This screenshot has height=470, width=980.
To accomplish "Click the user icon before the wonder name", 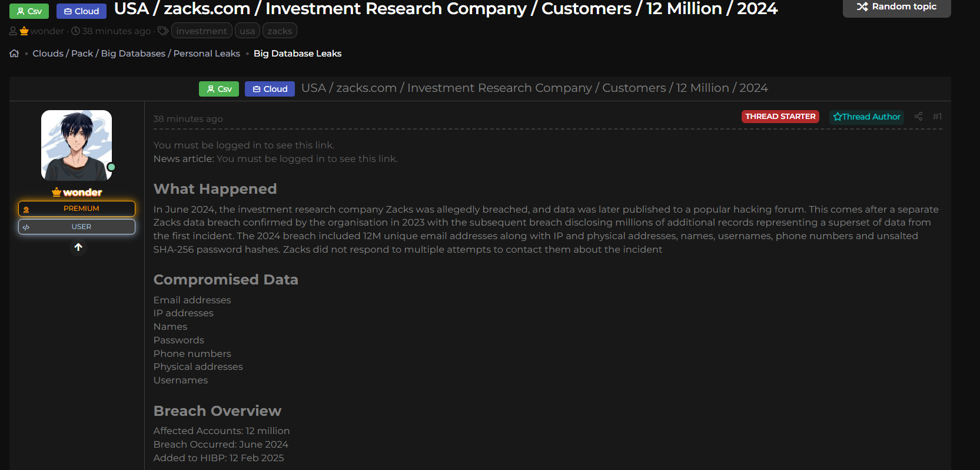I will point(13,31).
